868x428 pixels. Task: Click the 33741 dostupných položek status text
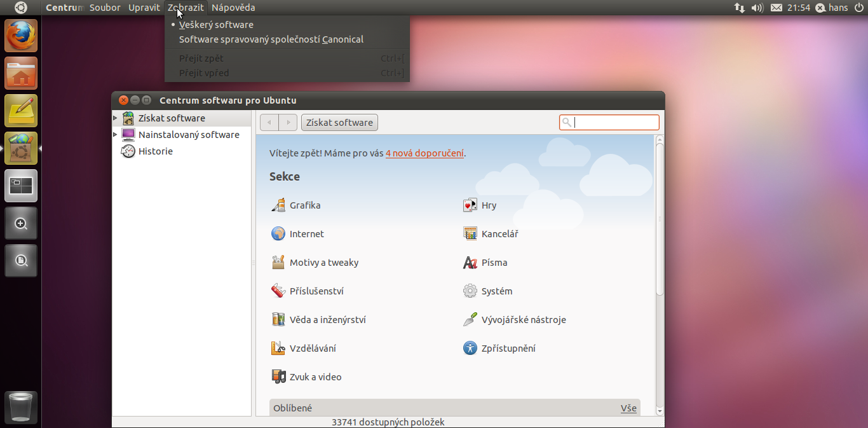tap(388, 422)
